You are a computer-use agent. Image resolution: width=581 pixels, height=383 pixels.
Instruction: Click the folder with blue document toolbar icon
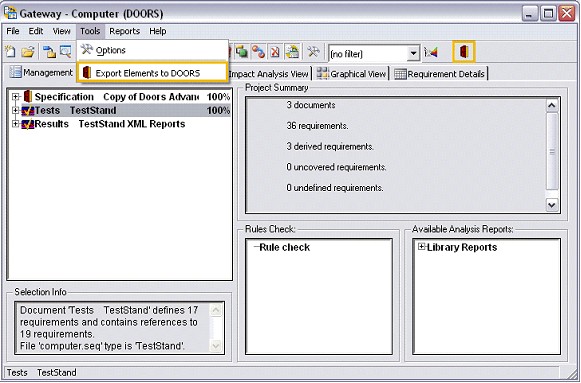point(49,52)
